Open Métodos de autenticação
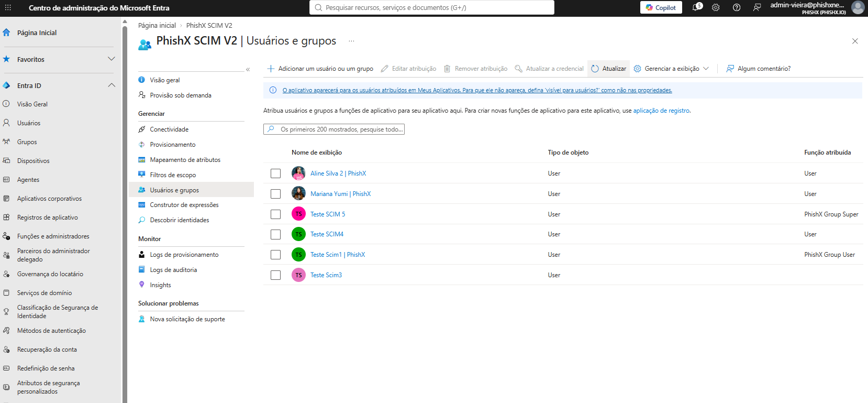This screenshot has width=868, height=403. (51, 330)
